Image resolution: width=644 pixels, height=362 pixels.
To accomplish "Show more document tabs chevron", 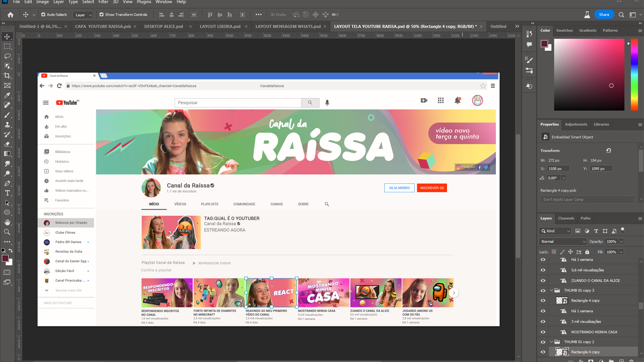I will pos(517,26).
